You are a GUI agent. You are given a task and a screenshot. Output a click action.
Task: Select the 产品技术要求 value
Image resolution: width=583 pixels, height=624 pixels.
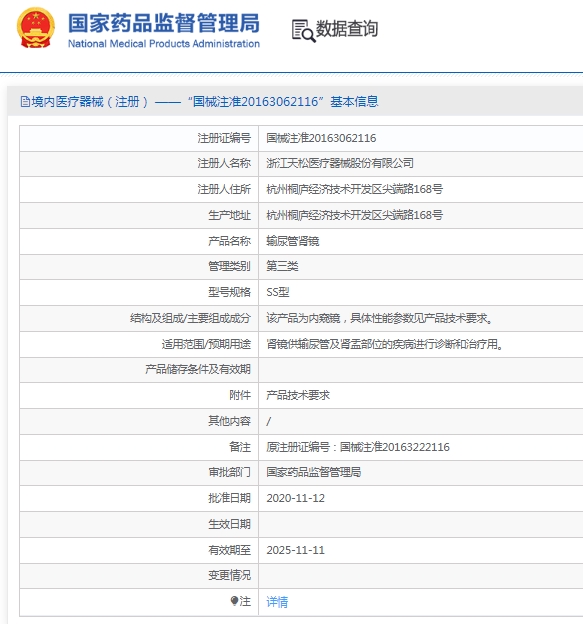[x=298, y=395]
